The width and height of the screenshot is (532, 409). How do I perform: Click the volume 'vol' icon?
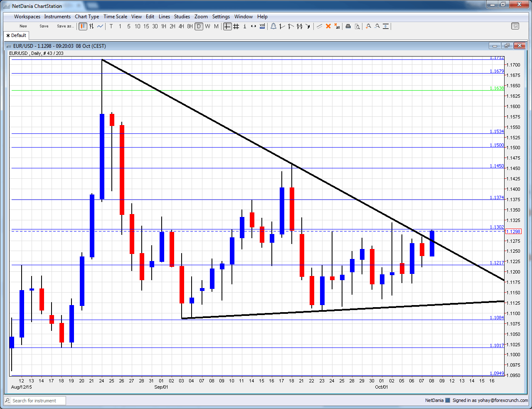click(x=262, y=26)
